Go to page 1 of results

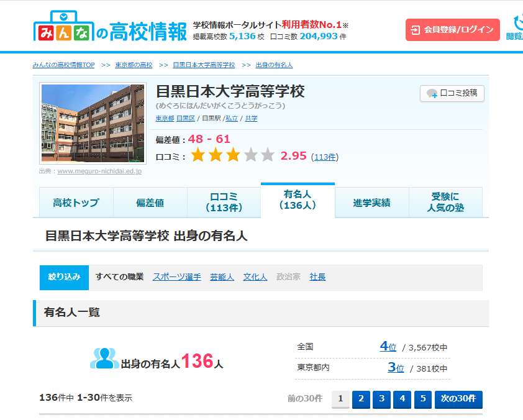[340, 399]
